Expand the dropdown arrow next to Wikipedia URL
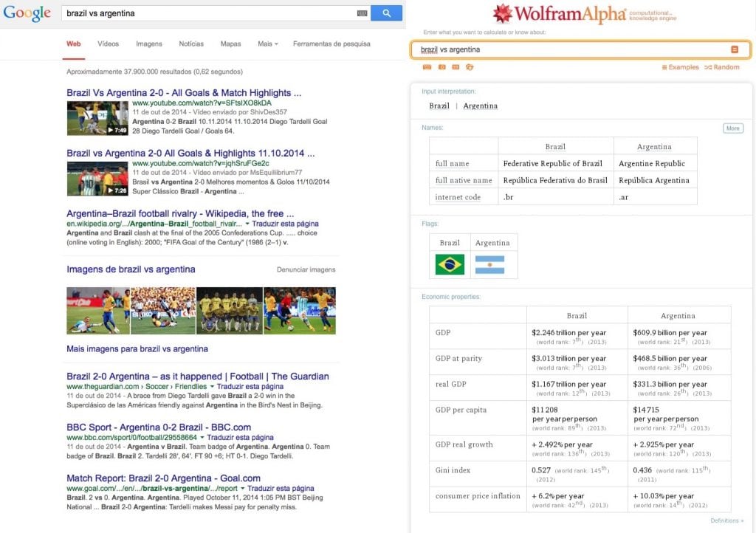The image size is (756, 533). [247, 224]
